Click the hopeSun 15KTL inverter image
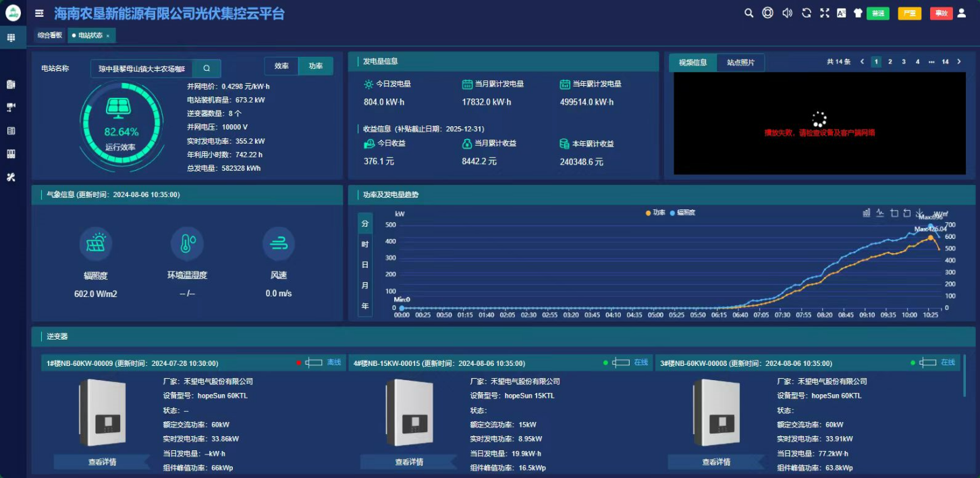 coord(410,413)
